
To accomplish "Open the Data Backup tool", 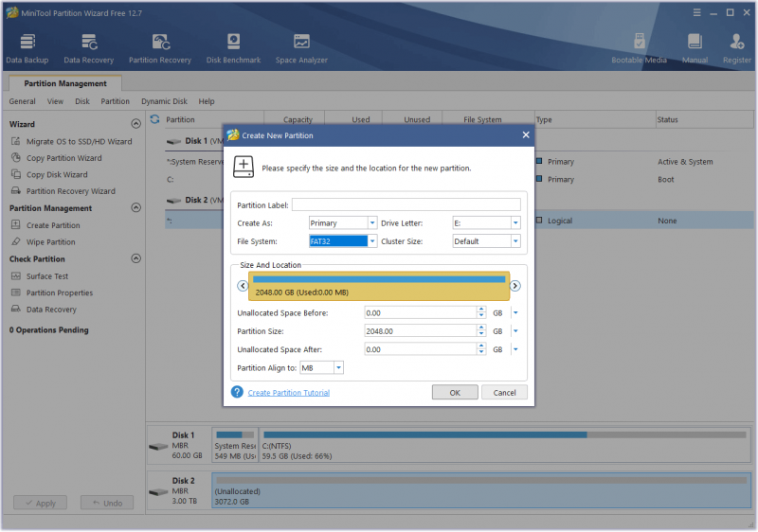I will (27, 48).
